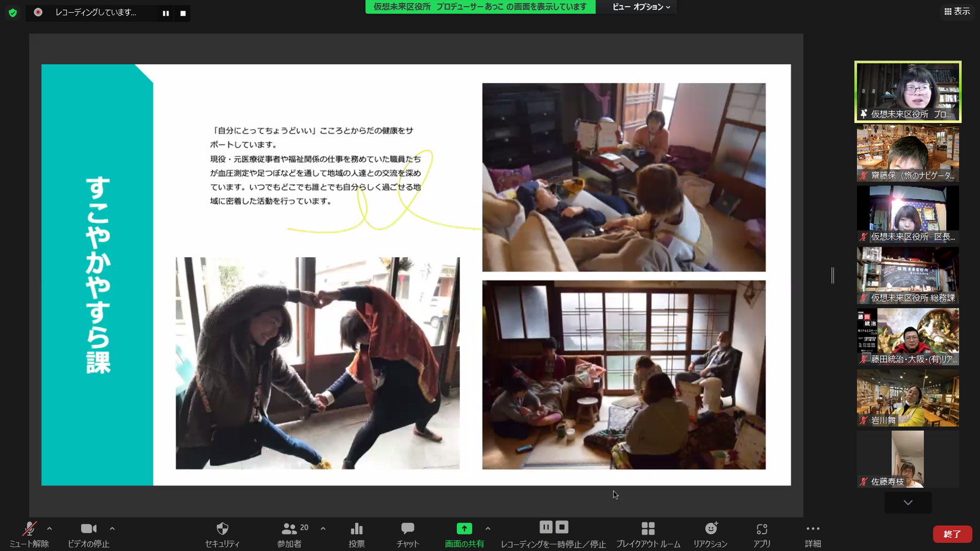
Task: Open the View (表示) layout menu
Action: point(957,11)
